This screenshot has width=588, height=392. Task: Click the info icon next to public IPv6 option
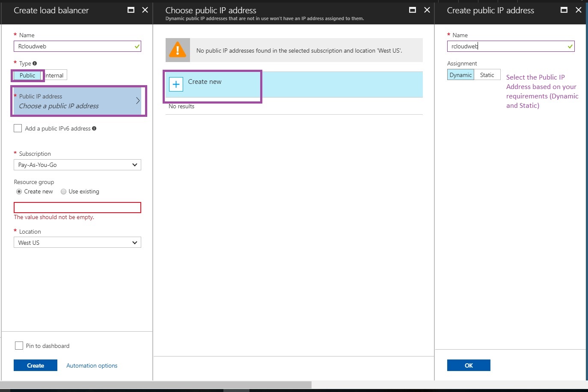click(x=95, y=128)
